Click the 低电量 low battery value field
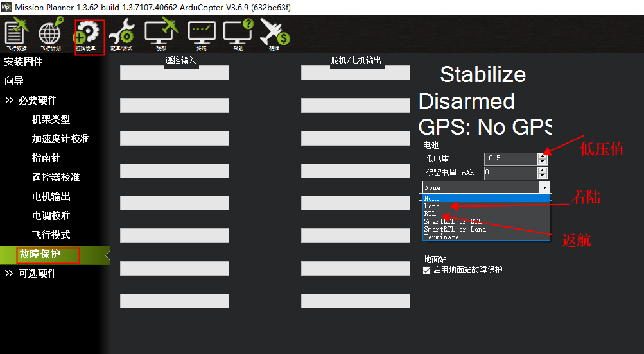The image size is (644, 354). [x=510, y=158]
